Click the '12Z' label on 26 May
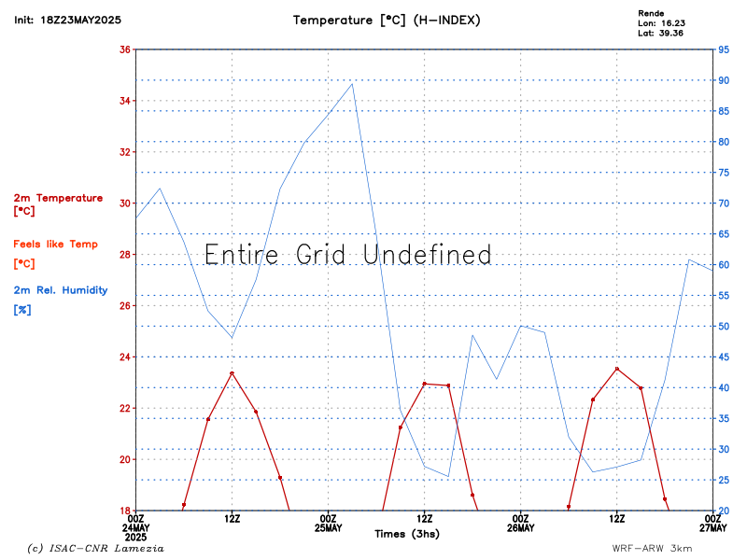 point(617,519)
